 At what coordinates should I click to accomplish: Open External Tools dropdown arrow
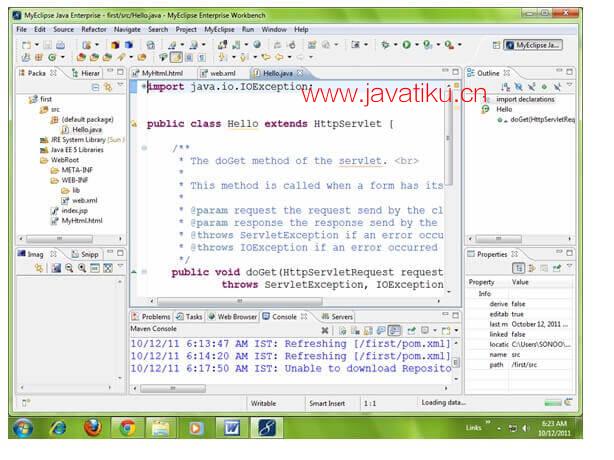tap(460, 45)
